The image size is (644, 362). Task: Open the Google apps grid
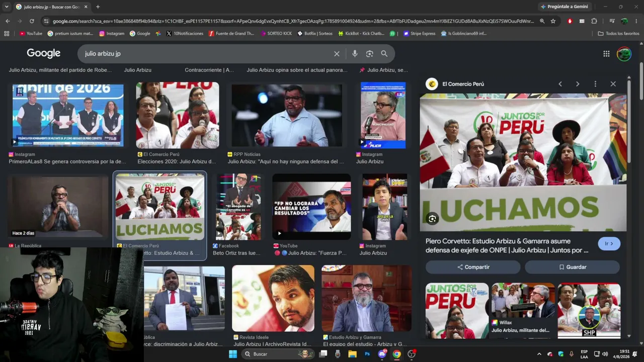pos(606,54)
